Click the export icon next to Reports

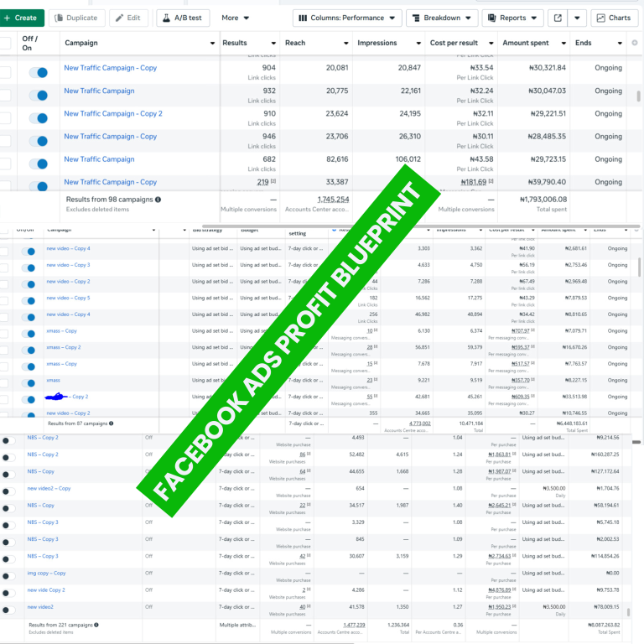(x=558, y=18)
